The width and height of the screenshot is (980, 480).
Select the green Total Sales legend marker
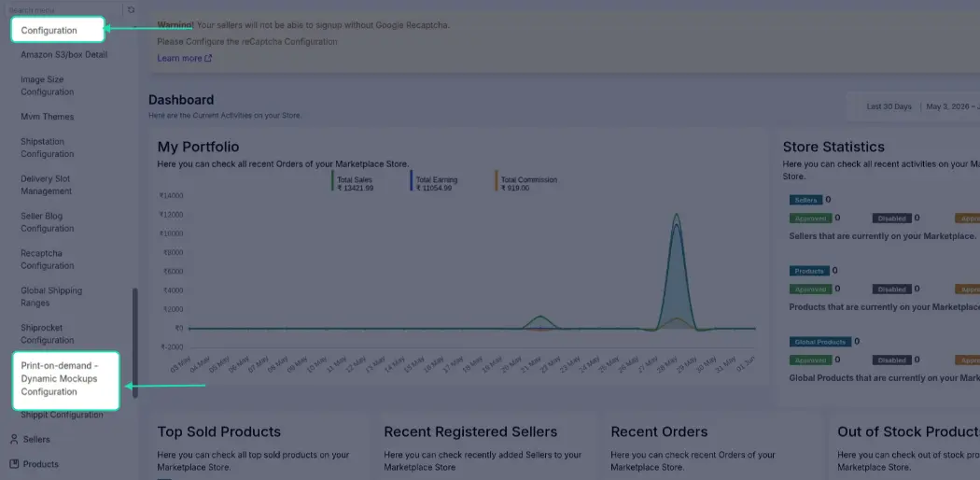tap(332, 181)
